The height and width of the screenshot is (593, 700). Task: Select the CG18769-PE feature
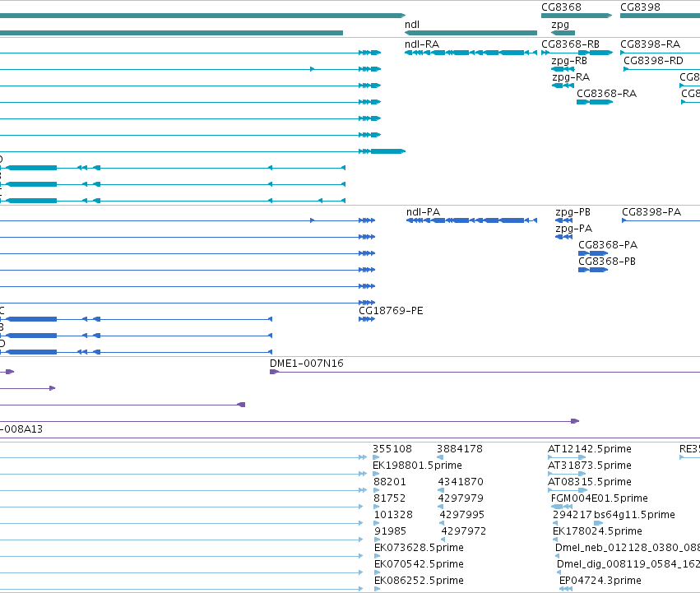click(367, 319)
